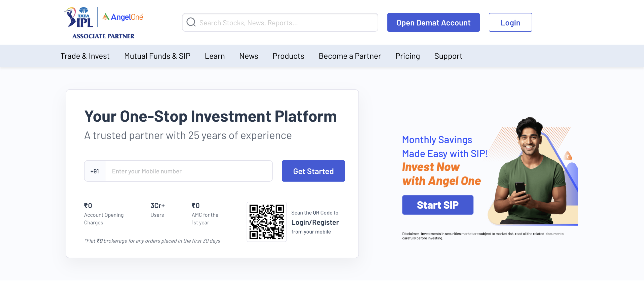The image size is (644, 282).
Task: Open the Trade & Invest menu
Action: coord(85,56)
